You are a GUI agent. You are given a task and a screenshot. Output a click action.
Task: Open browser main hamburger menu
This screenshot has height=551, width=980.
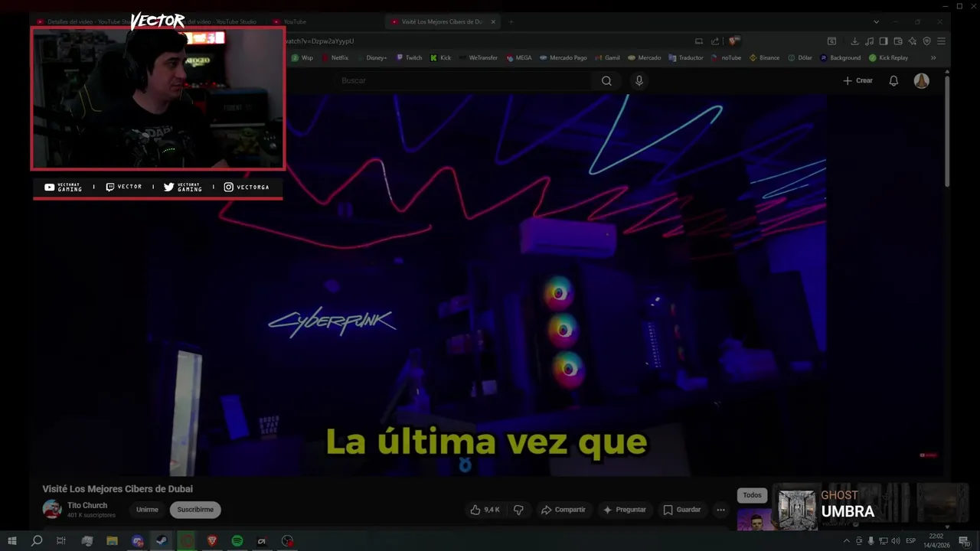(x=941, y=41)
